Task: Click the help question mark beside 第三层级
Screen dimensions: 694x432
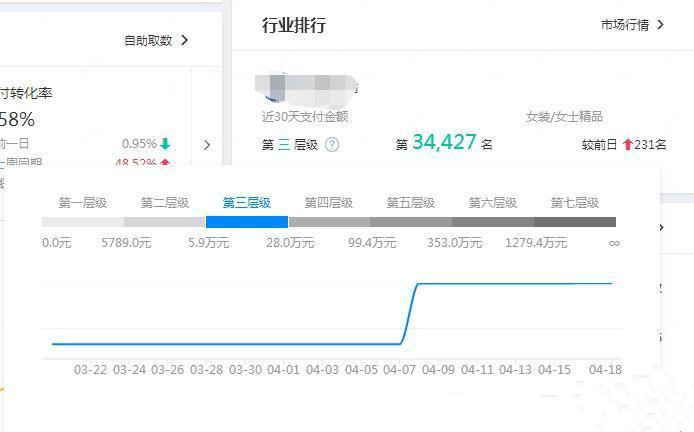Action: tap(332, 144)
